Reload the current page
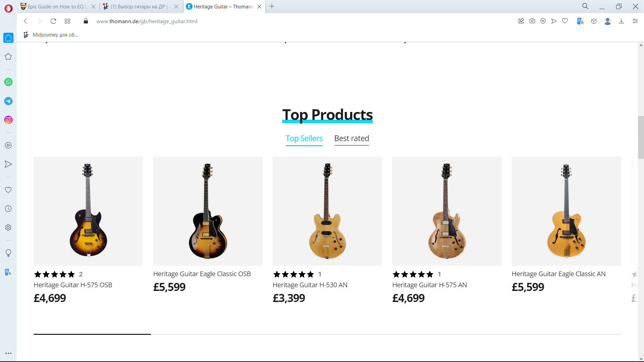The image size is (644, 362). pos(53,21)
